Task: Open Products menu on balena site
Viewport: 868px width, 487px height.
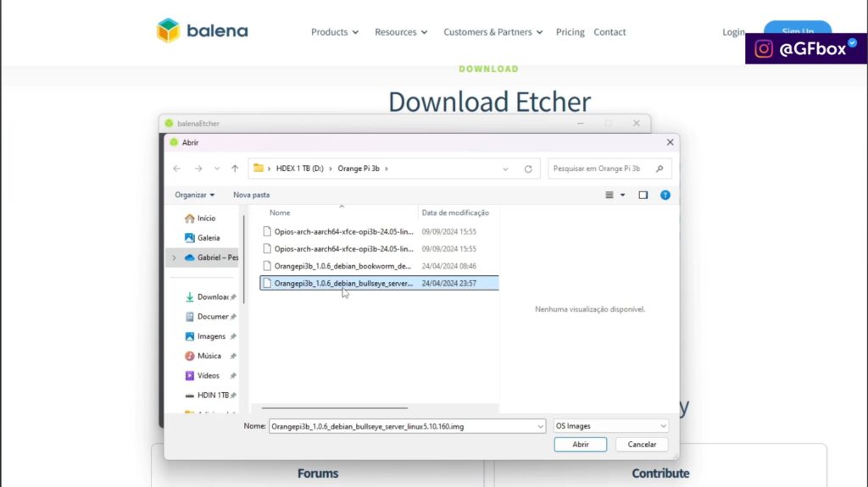Action: click(334, 32)
